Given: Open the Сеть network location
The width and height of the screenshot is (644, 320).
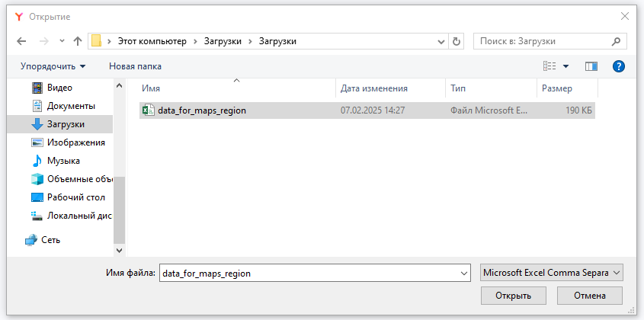Looking at the screenshot, I should click(x=50, y=239).
